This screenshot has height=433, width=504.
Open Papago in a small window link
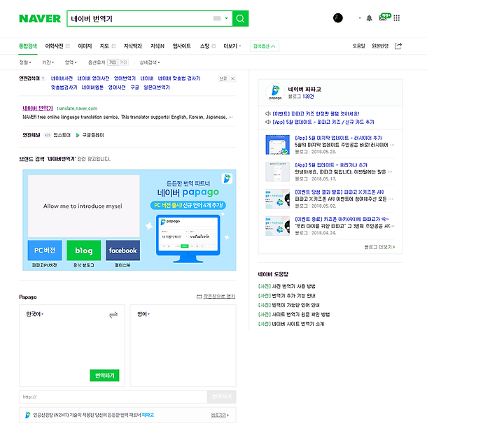pyautogui.click(x=216, y=296)
